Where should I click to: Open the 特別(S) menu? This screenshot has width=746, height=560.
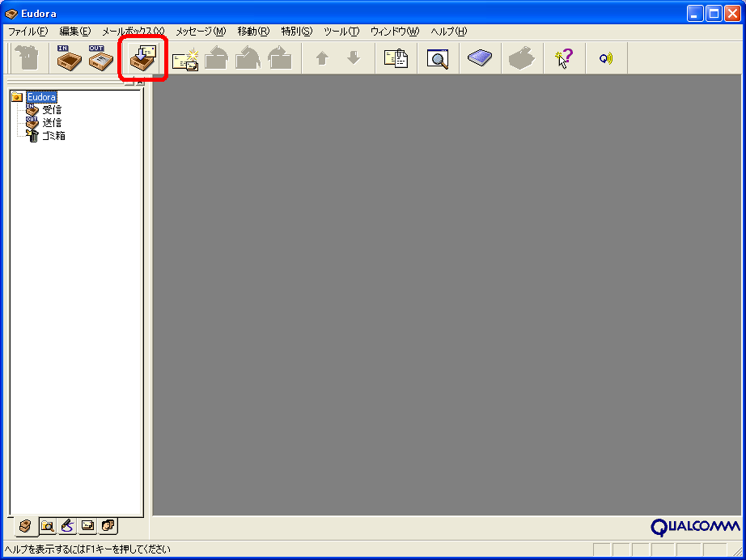tap(297, 32)
